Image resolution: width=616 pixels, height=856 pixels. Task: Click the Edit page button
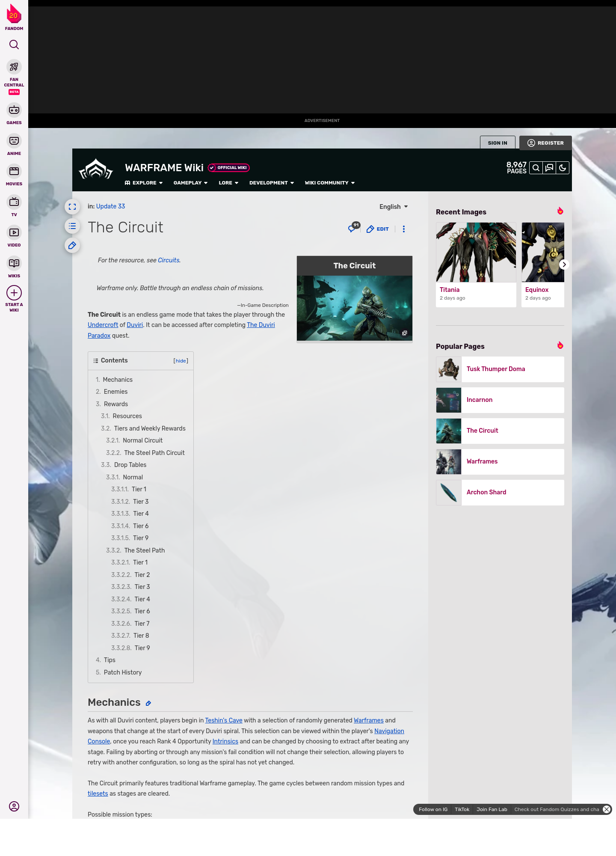[378, 229]
